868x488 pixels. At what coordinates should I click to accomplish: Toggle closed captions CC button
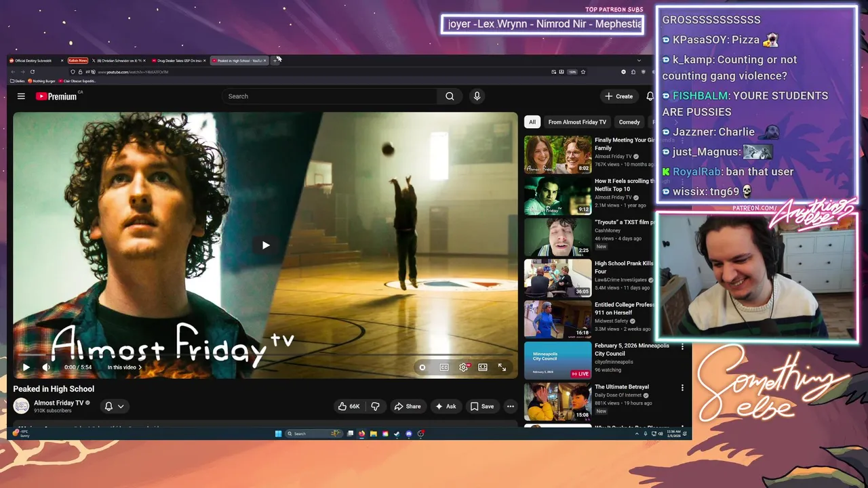point(444,367)
